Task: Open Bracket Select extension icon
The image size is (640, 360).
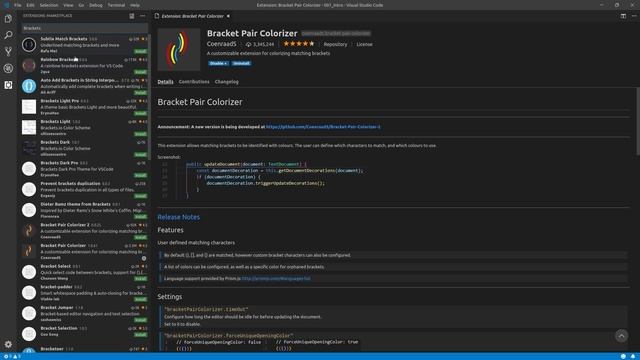Action: 29,272
